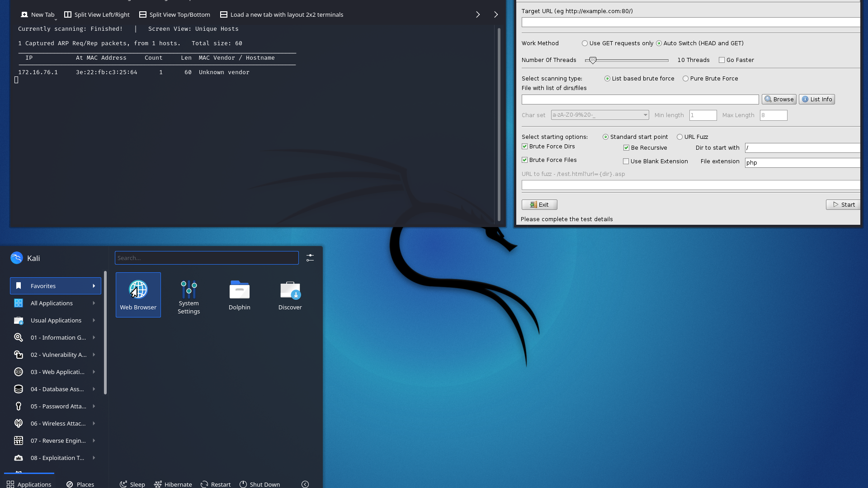
Task: Click the Target URL input field
Action: (690, 22)
